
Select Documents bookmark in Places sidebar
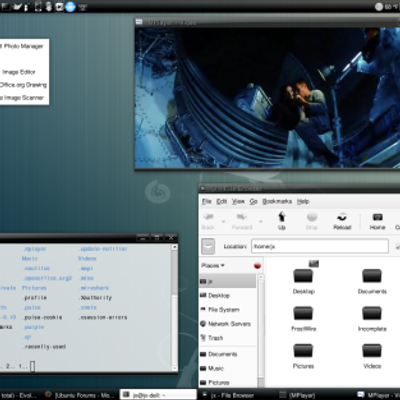pyautogui.click(x=219, y=354)
